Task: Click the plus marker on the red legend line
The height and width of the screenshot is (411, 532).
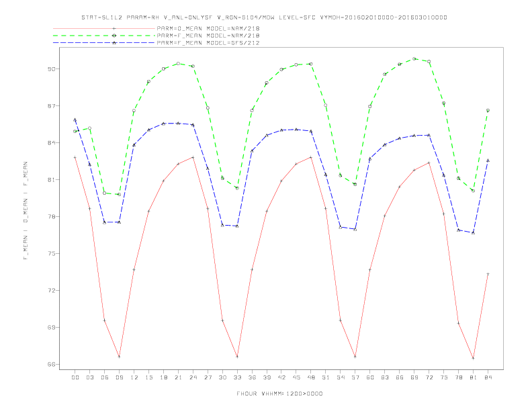Action: (114, 28)
